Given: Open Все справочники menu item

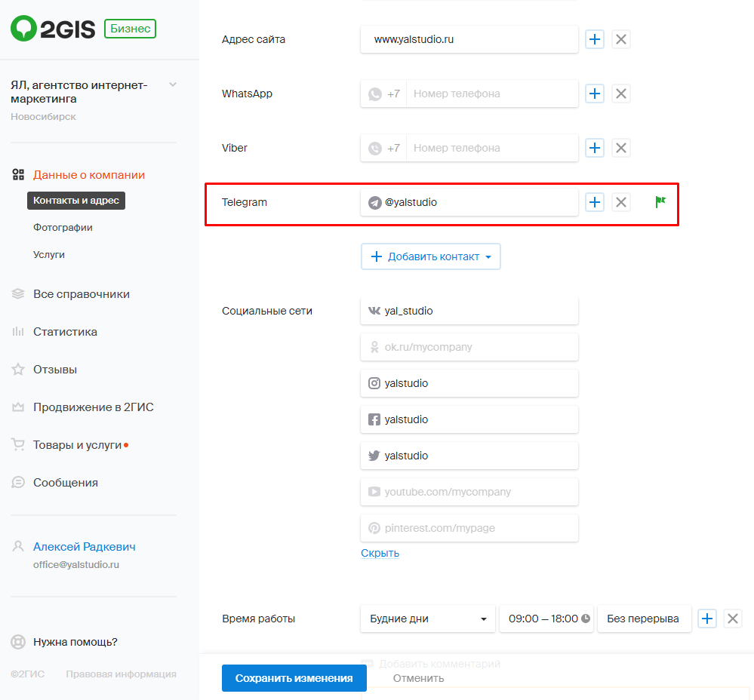Looking at the screenshot, I should 82,294.
